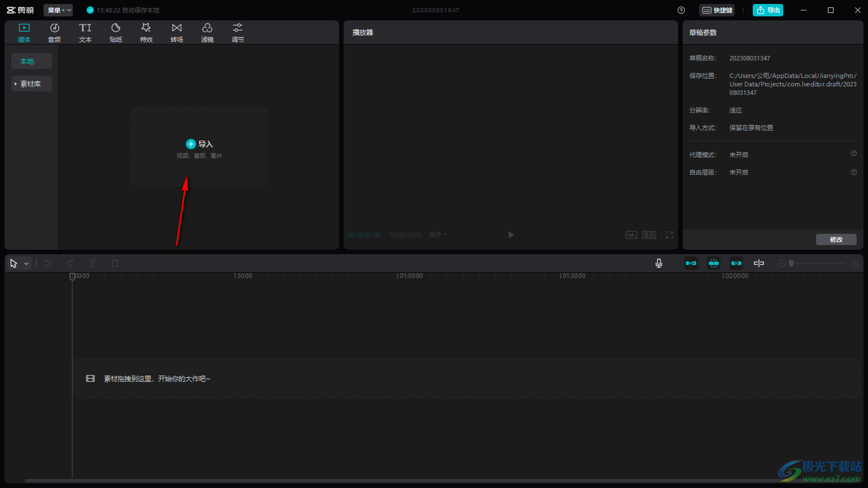The width and height of the screenshot is (868, 488).
Task: Click the 导出 export button
Action: pyautogui.click(x=768, y=10)
